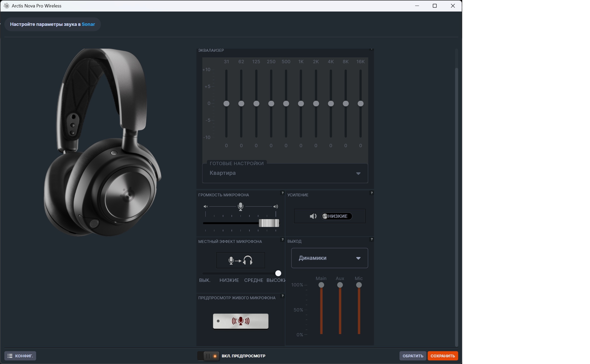Click the ОБРАТИТЬ revert button
The height and width of the screenshot is (364, 590).
(x=413, y=356)
